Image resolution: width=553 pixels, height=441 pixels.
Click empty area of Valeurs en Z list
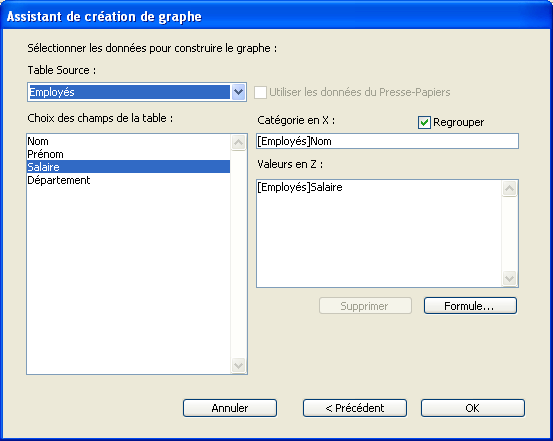[x=378, y=240]
